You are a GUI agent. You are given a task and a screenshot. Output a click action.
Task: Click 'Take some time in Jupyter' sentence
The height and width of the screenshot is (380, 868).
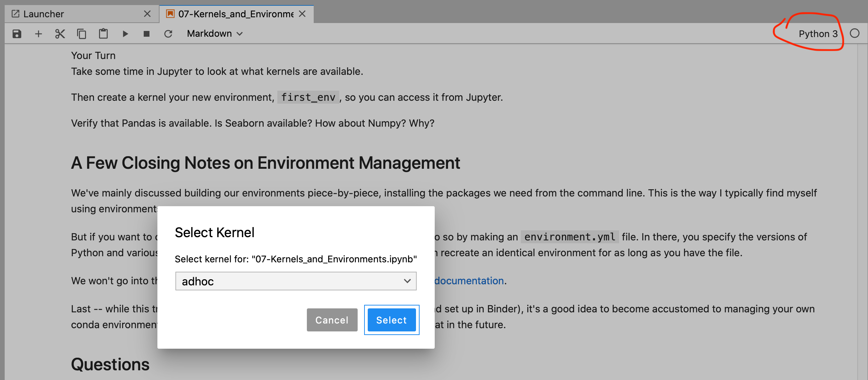[x=217, y=71]
